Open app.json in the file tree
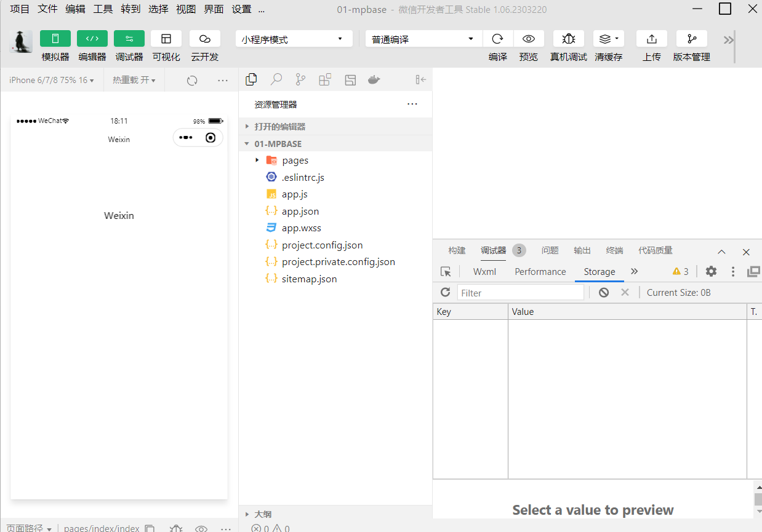The height and width of the screenshot is (532, 762). (x=300, y=211)
